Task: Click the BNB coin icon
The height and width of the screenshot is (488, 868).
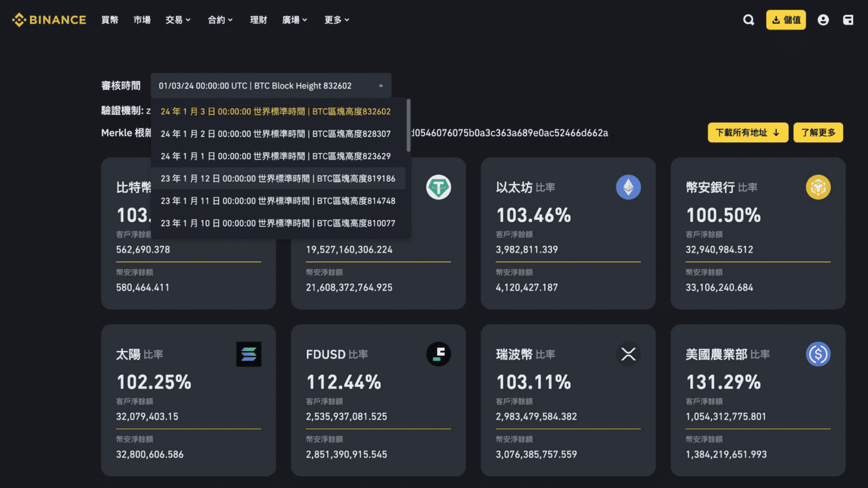Action: (x=818, y=187)
